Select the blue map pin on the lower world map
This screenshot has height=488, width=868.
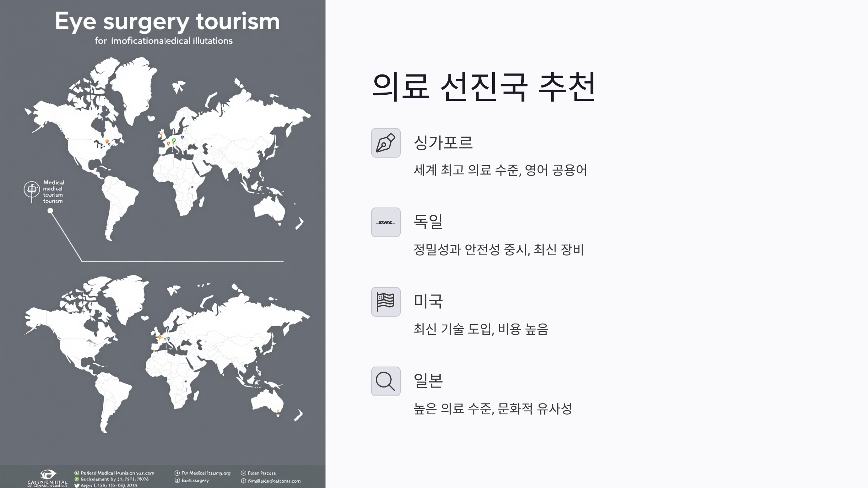click(x=169, y=339)
